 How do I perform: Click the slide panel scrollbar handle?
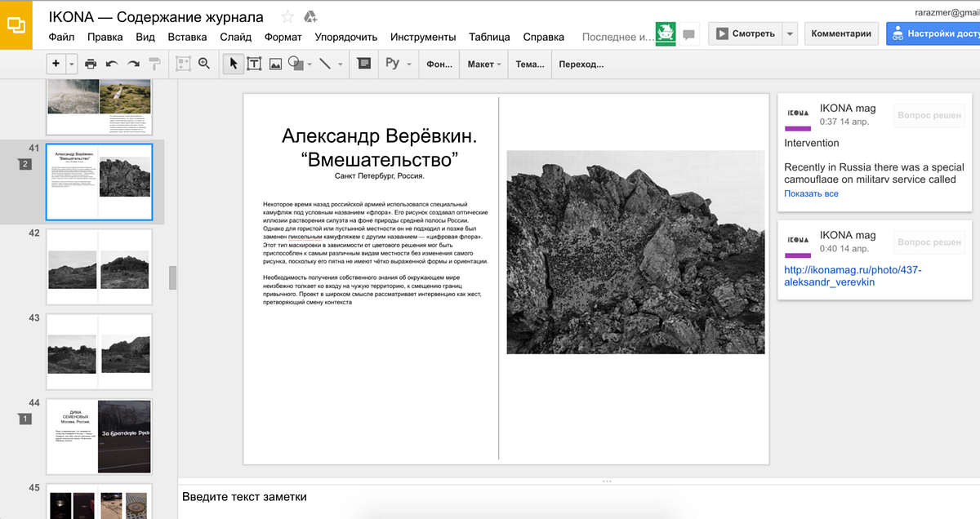coord(172,277)
